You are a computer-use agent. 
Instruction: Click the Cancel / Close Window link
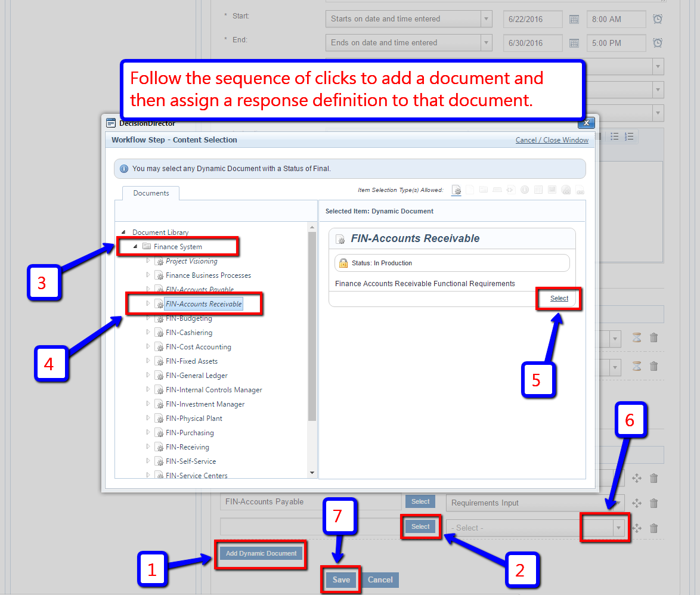point(552,140)
